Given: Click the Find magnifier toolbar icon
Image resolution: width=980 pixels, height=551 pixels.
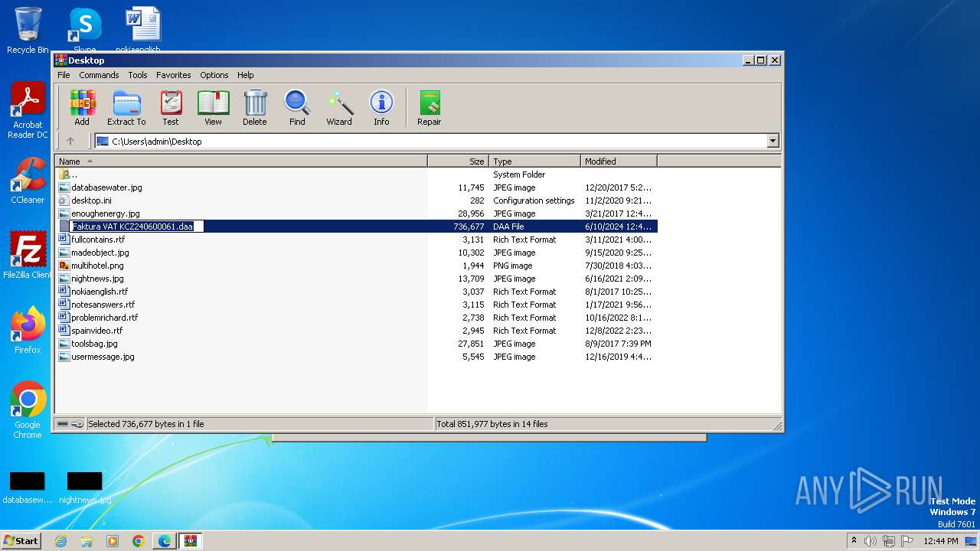Looking at the screenshot, I should [297, 107].
